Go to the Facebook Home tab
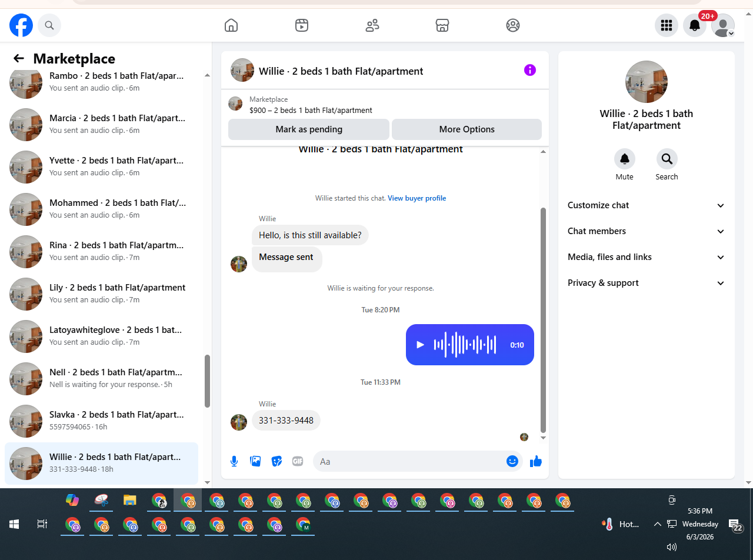The width and height of the screenshot is (753, 560). pos(231,25)
